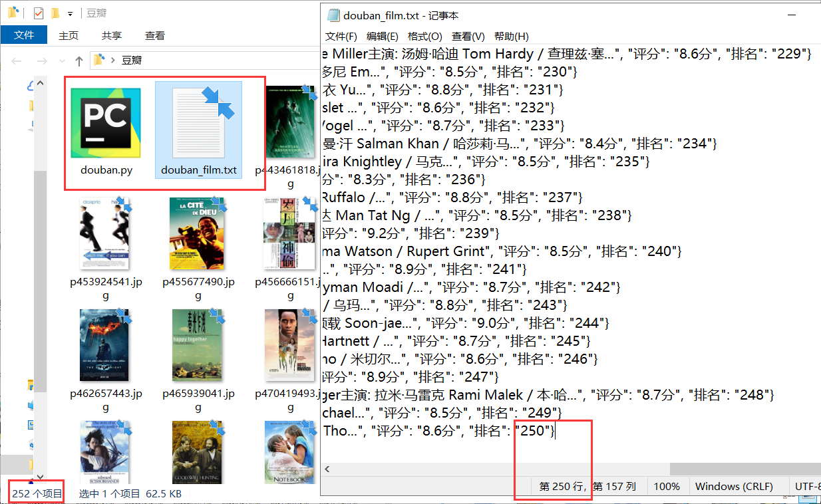This screenshot has width=821, height=504.
Task: Click the line with Emma Watson / Rupert Grint
Action: coord(502,251)
